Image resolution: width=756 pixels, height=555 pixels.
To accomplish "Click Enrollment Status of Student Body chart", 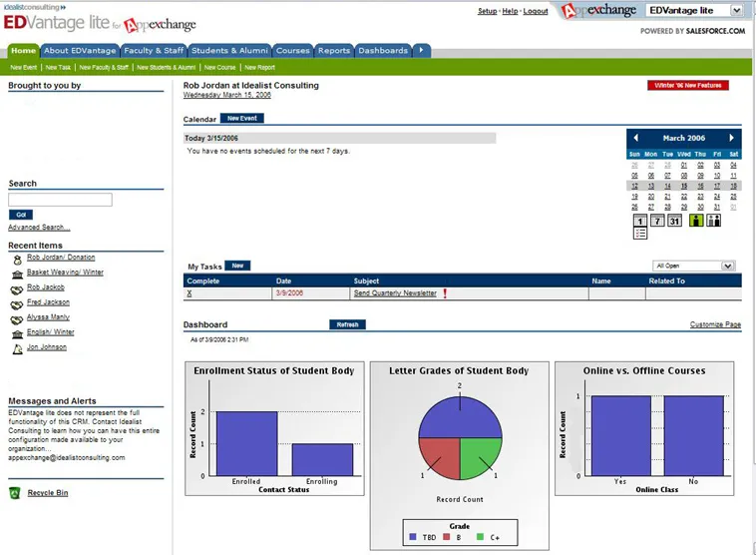I will click(275, 428).
